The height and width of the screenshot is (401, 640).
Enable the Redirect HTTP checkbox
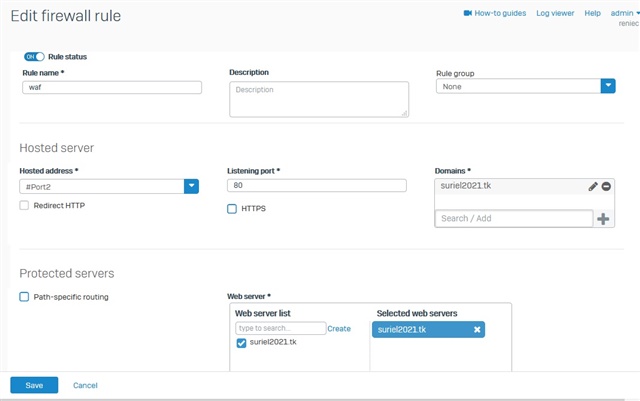(24, 205)
